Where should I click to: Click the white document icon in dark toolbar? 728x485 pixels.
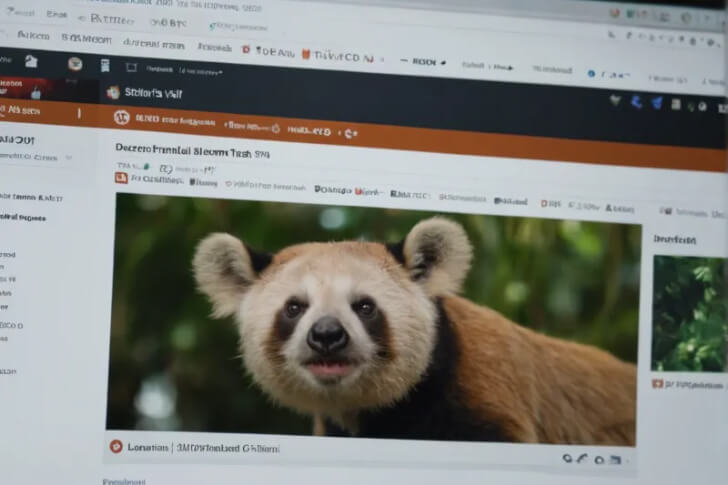pyautogui.click(x=104, y=65)
